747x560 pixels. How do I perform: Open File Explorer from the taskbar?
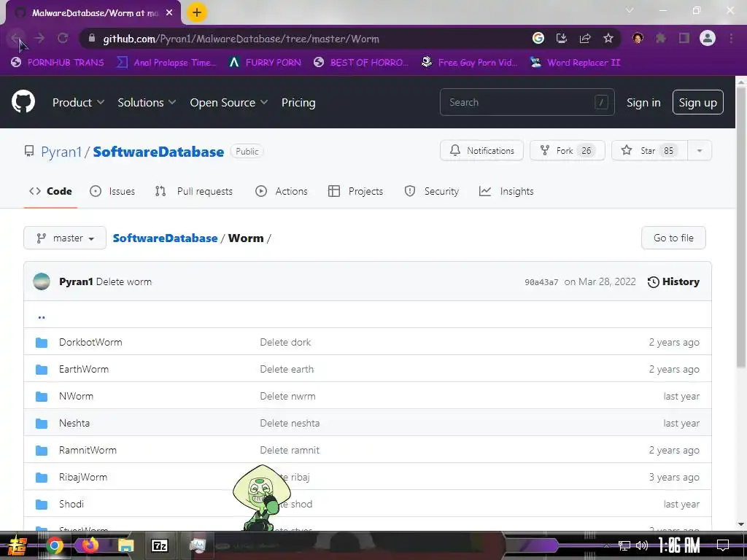click(x=126, y=545)
